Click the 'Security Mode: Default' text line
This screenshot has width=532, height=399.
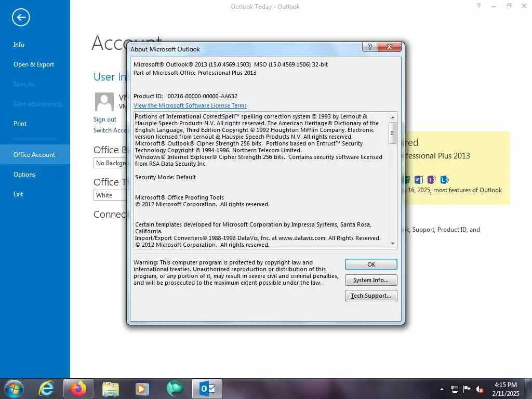click(166, 177)
